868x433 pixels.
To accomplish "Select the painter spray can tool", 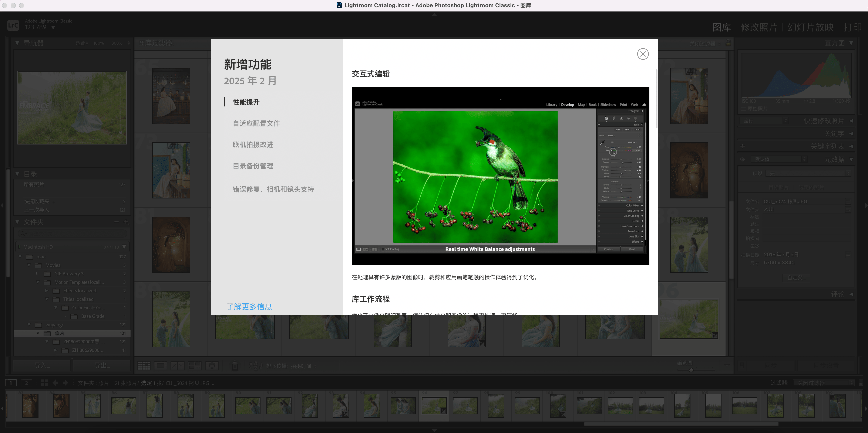I will (235, 365).
